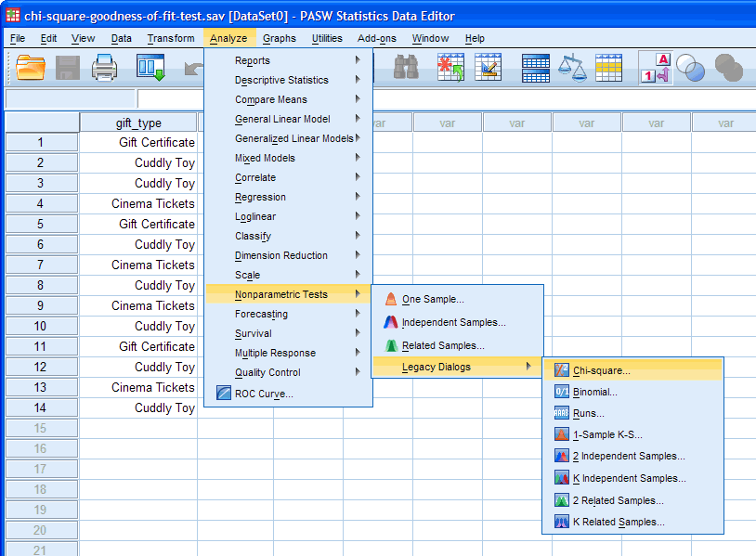Click the Open folder toolbar icon
Screen dimensions: 756x556
[31, 67]
